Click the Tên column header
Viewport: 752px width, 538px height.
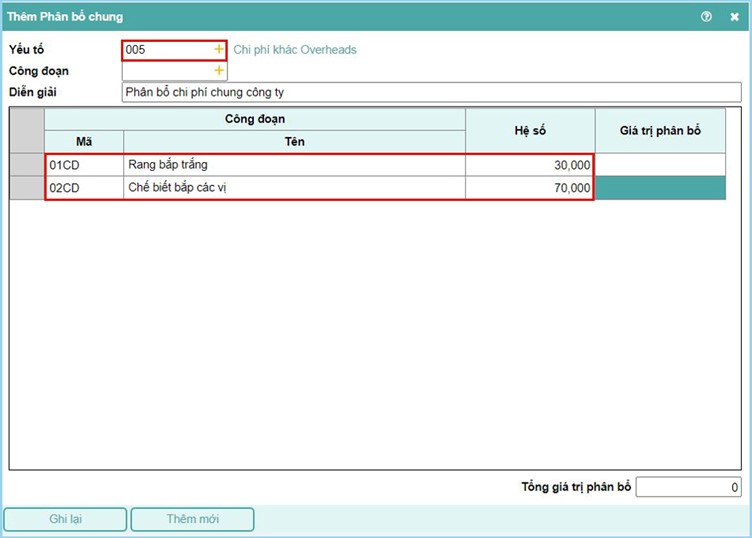click(294, 142)
